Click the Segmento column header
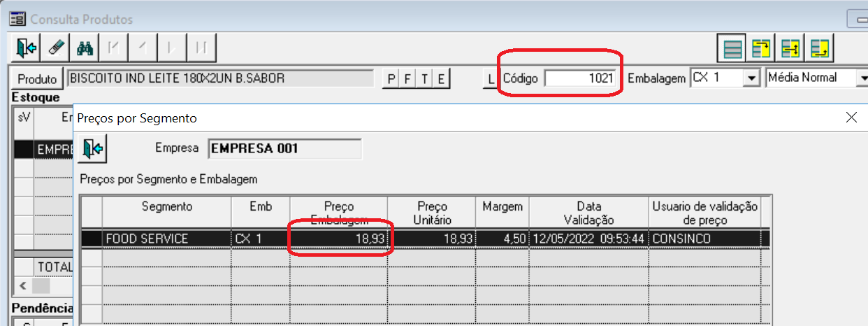The image size is (868, 326). [x=167, y=213]
